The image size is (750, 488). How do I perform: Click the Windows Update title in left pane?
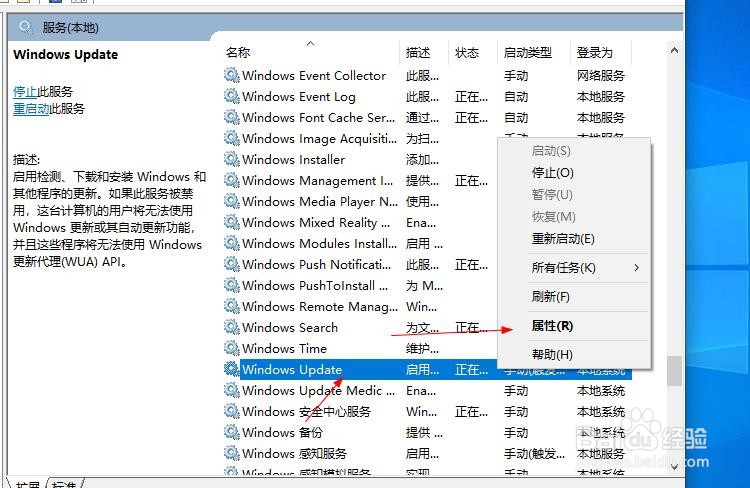click(x=66, y=55)
